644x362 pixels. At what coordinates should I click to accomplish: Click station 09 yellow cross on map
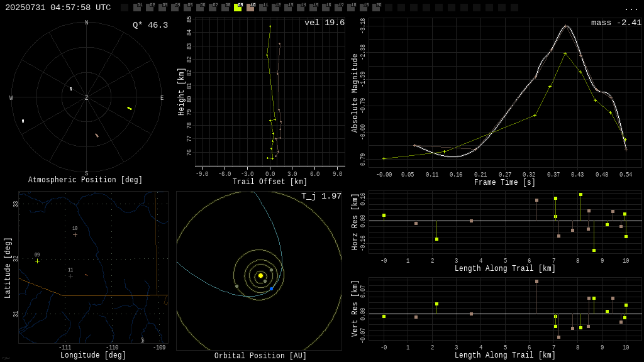click(x=37, y=261)
